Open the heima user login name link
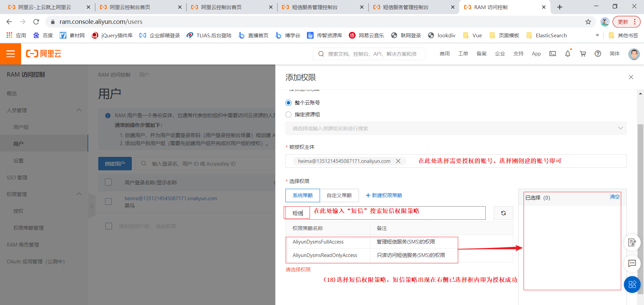Screen dimensions: 644x305 (171, 198)
